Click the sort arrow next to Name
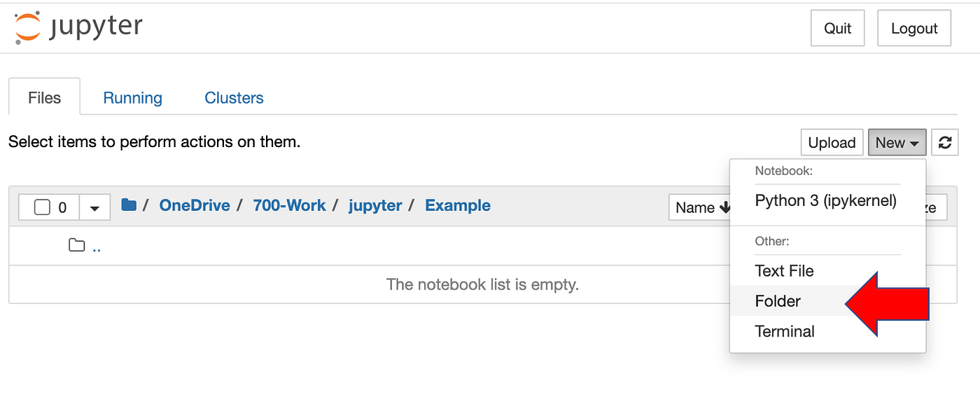980x409 pixels. [x=724, y=207]
